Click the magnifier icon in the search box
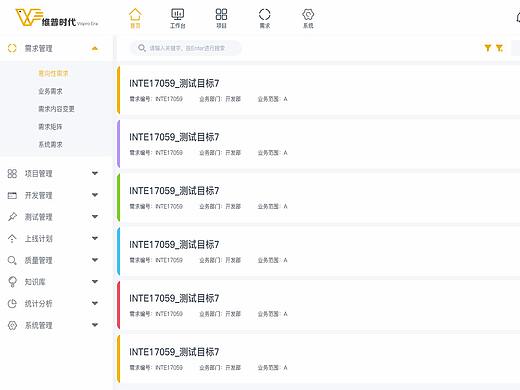 [142, 48]
